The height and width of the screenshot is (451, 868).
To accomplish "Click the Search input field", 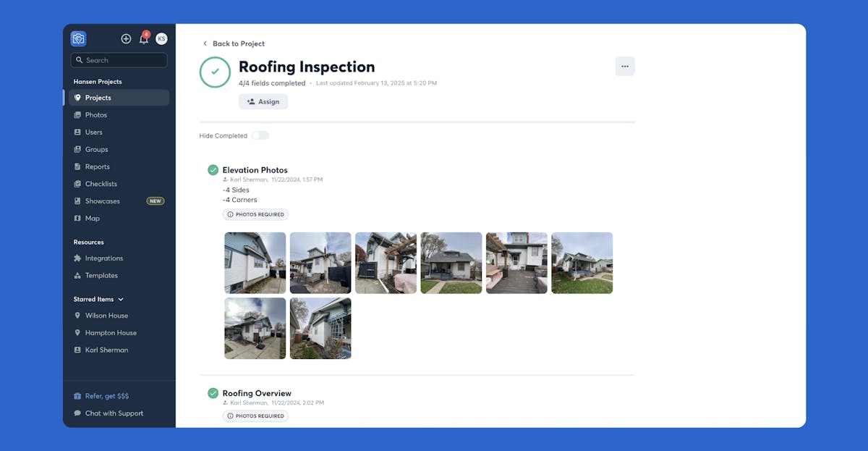I will pos(119,61).
